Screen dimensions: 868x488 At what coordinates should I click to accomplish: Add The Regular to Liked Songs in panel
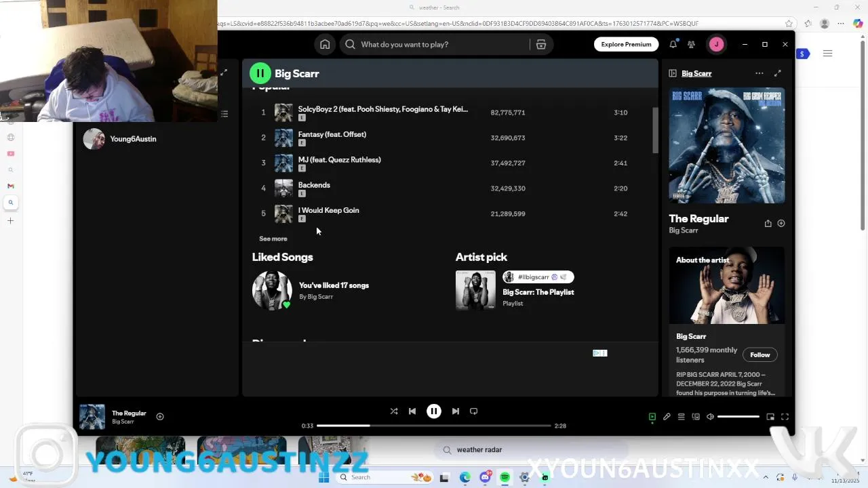point(781,224)
